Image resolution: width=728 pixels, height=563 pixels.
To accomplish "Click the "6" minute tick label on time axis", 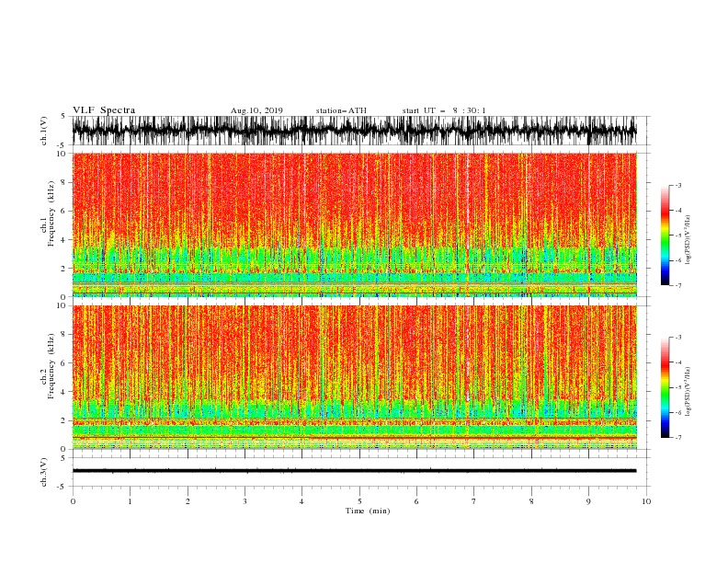I will tap(416, 501).
